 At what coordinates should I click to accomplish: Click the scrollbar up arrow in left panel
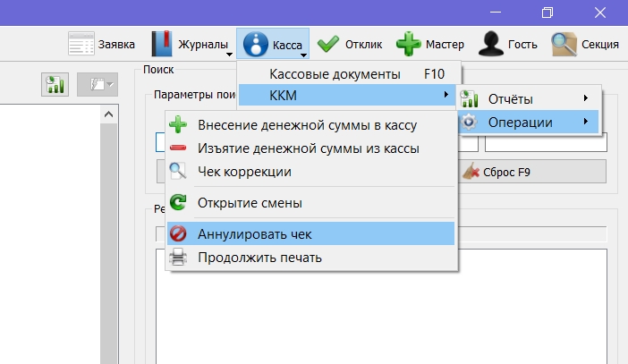coord(108,114)
